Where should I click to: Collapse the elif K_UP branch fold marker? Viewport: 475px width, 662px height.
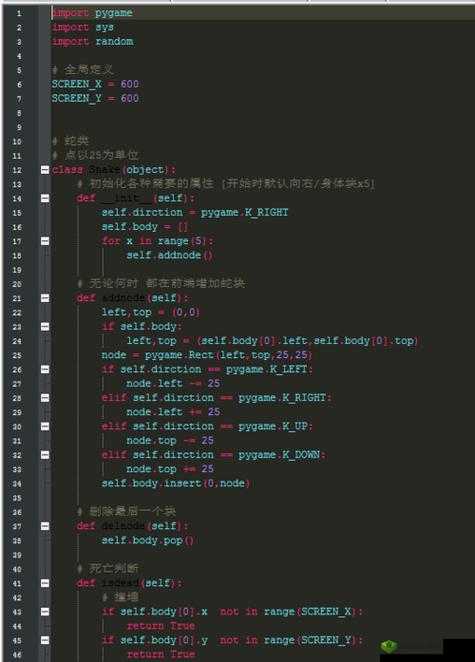pyautogui.click(x=45, y=426)
